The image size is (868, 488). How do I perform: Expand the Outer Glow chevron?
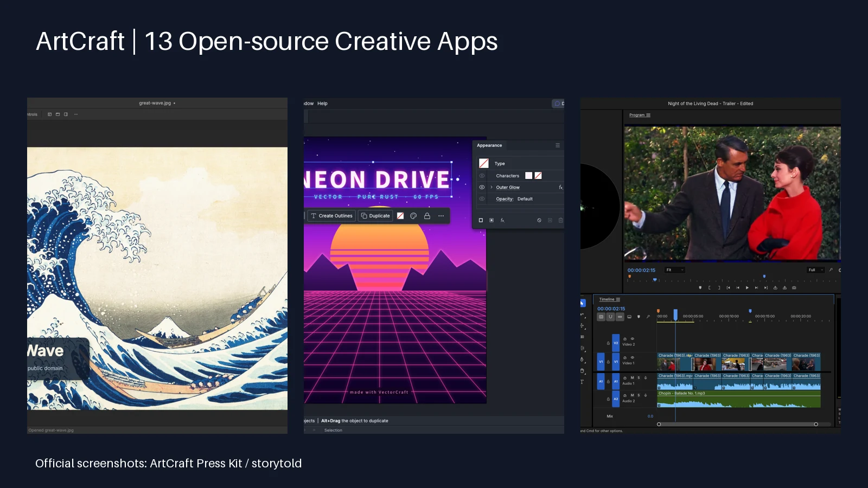click(x=492, y=187)
